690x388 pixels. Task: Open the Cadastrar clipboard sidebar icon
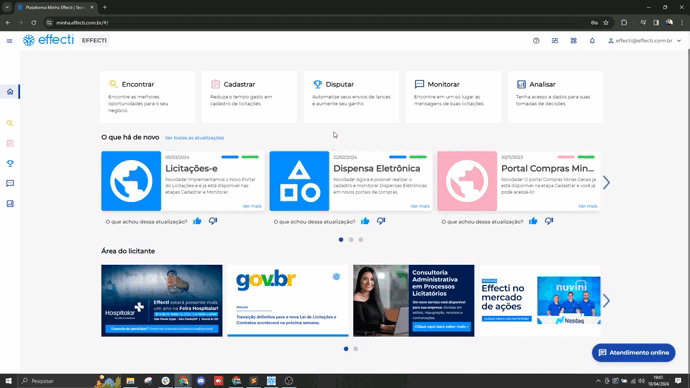point(10,143)
